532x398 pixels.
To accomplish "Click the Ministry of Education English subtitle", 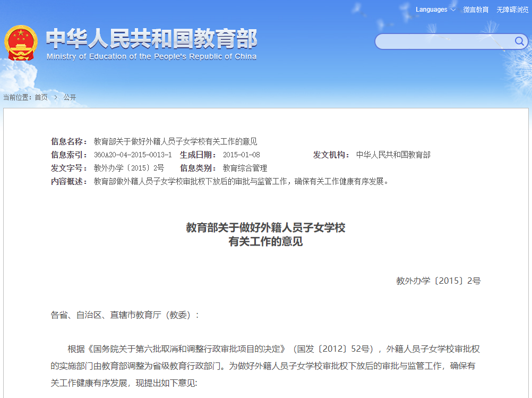I will click(151, 57).
